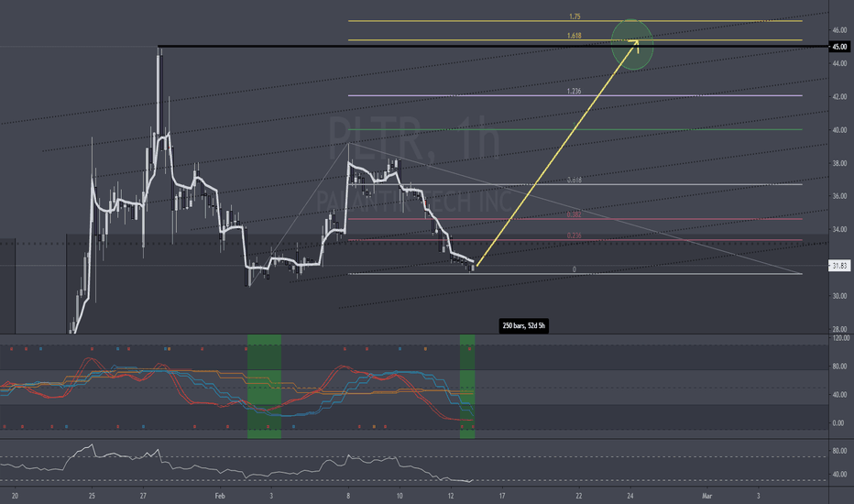Click 0.00 on the oscillator axis
The height and width of the screenshot is (504, 854).
pos(839,422)
